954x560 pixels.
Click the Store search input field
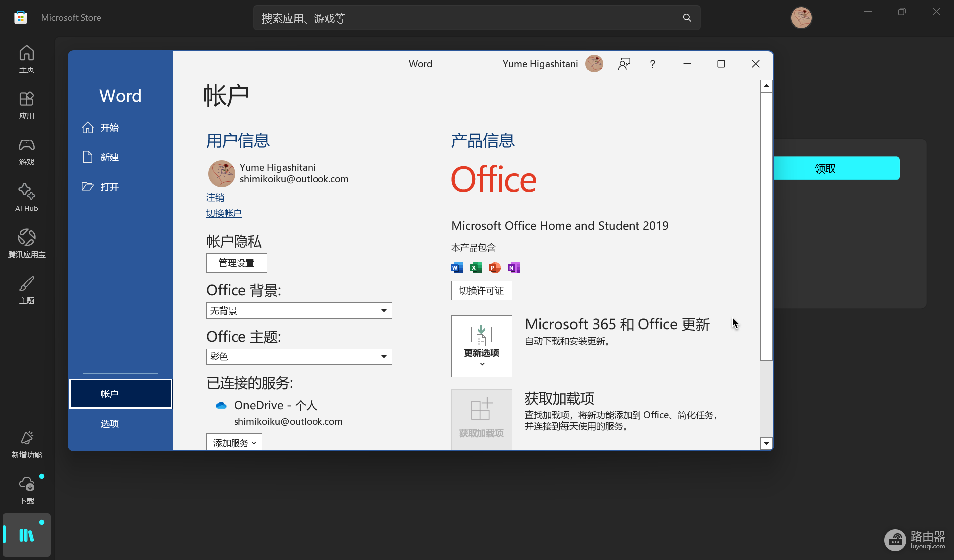pos(477,18)
